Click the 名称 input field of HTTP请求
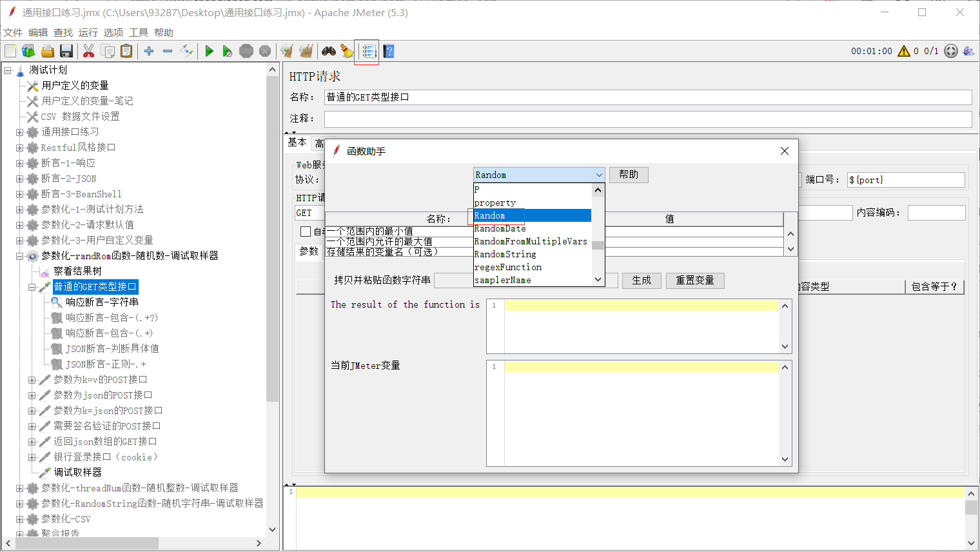This screenshot has width=980, height=552. point(648,97)
